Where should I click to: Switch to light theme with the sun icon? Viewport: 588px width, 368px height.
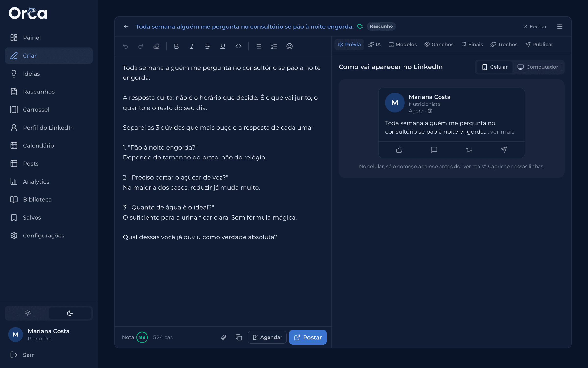[28, 313]
